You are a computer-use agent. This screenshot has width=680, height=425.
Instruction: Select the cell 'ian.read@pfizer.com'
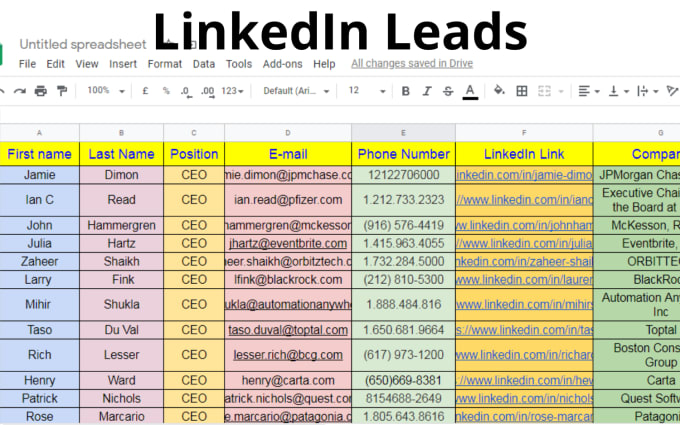click(x=288, y=200)
